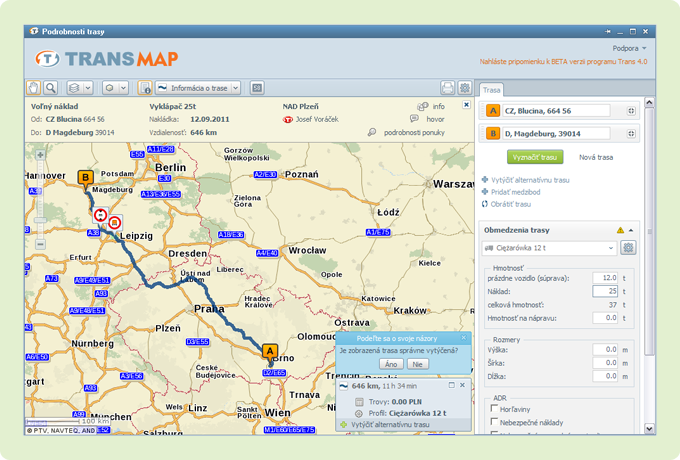Click locate icon next to Magdeburg field
The image size is (680, 460).
(631, 134)
